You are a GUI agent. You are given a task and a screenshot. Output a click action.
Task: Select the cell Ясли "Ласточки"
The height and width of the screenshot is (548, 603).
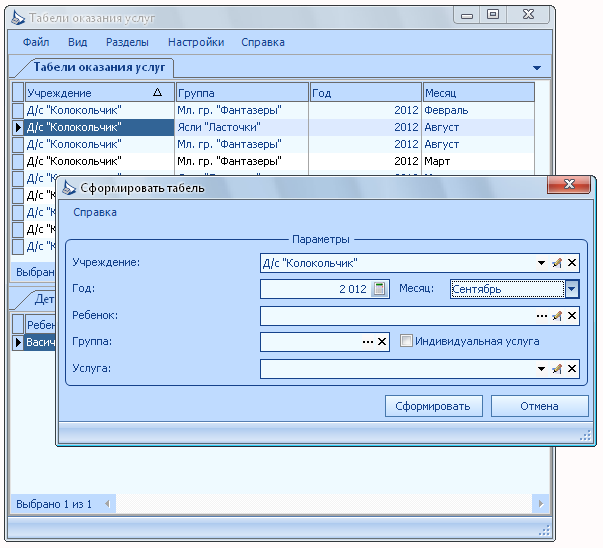coord(242,127)
